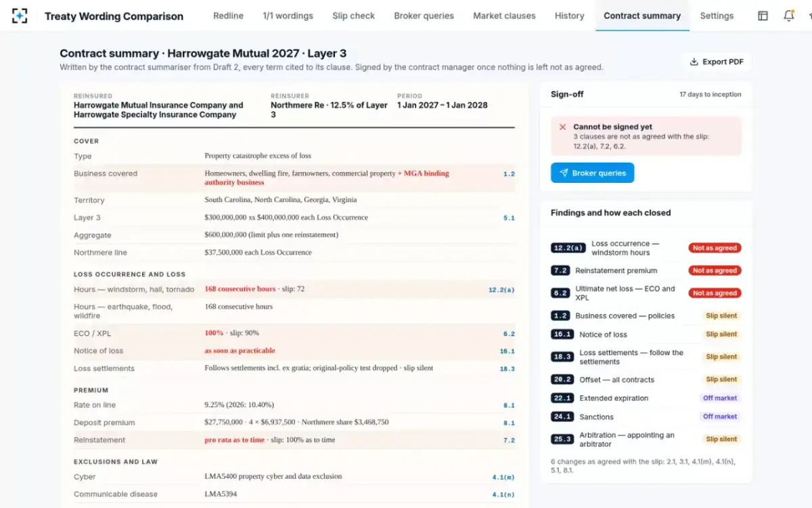Open clause 16.1 reference on Notice of loss row

click(507, 352)
